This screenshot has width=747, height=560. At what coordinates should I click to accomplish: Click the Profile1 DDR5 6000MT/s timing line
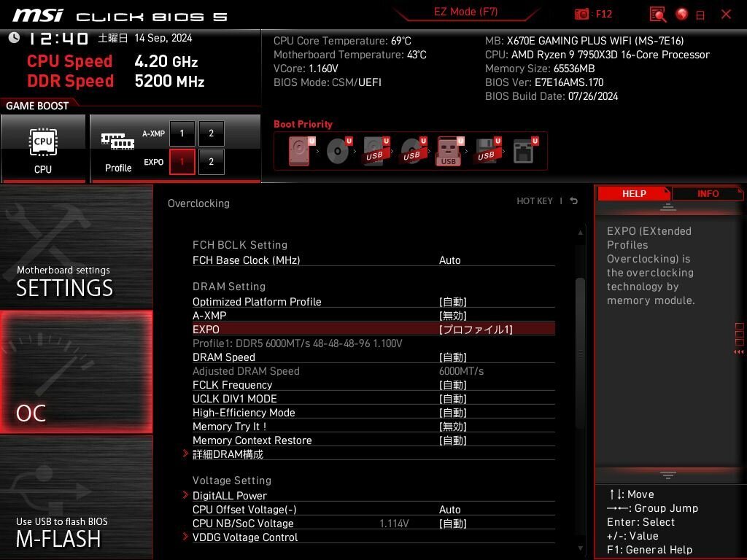coord(298,343)
